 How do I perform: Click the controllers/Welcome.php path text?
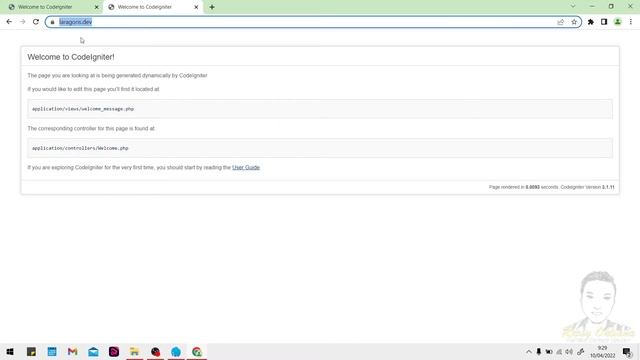(80, 148)
